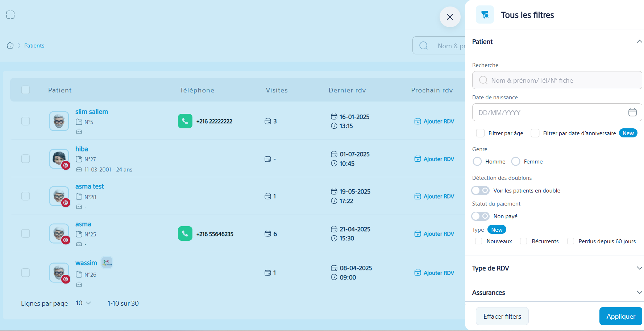Click the filter icon beside Tous les filtres
644x331 pixels.
click(485, 15)
